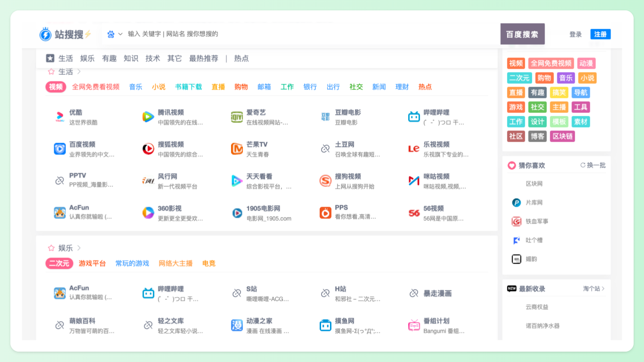Open the 360影视 site icon
Screen dimensions: 644x362
click(x=148, y=213)
